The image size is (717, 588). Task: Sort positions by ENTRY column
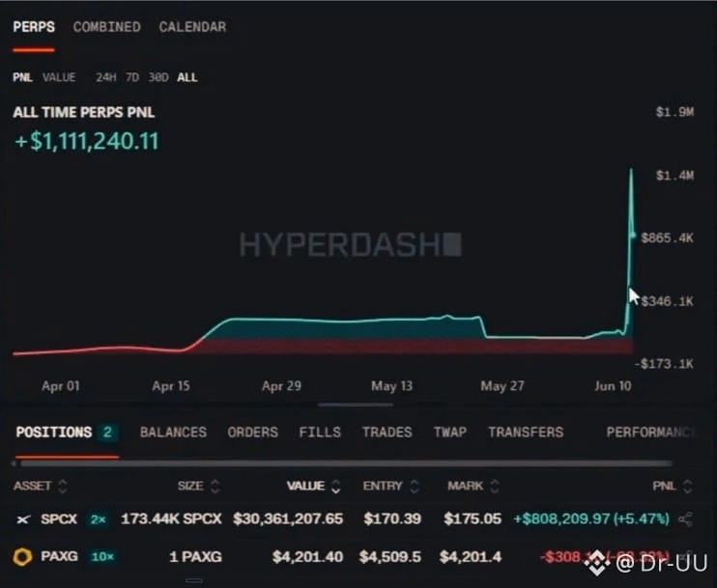click(x=391, y=486)
